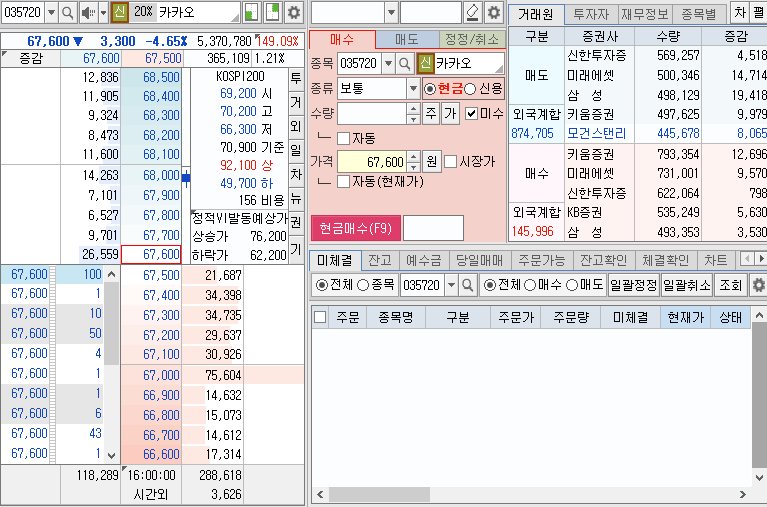The image size is (767, 507).
Task: Open settings gear in order panel toolbar
Action: 494,12
